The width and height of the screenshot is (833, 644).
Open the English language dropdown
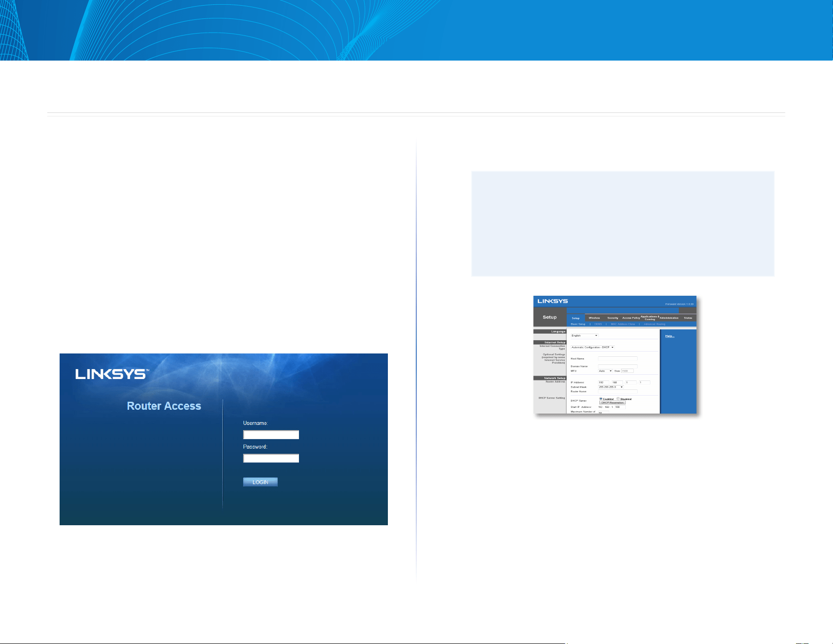click(x=585, y=335)
